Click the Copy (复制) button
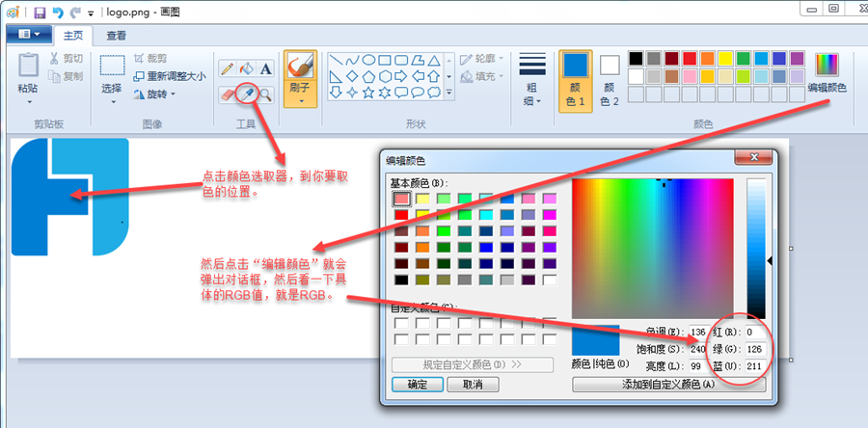Image resolution: width=868 pixels, height=428 pixels. [x=67, y=76]
